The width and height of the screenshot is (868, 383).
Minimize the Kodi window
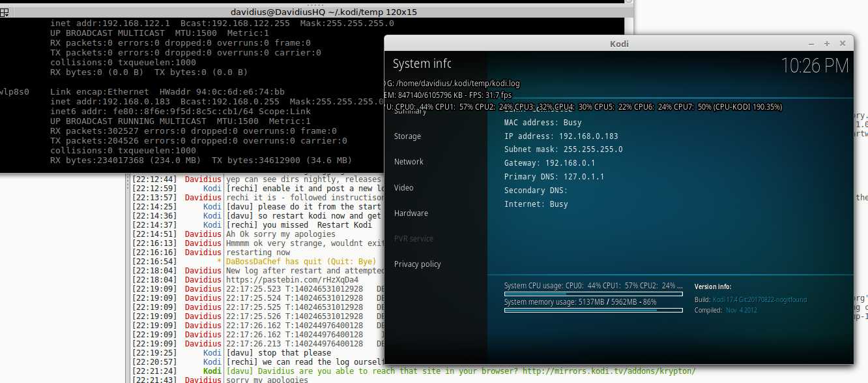coord(811,44)
